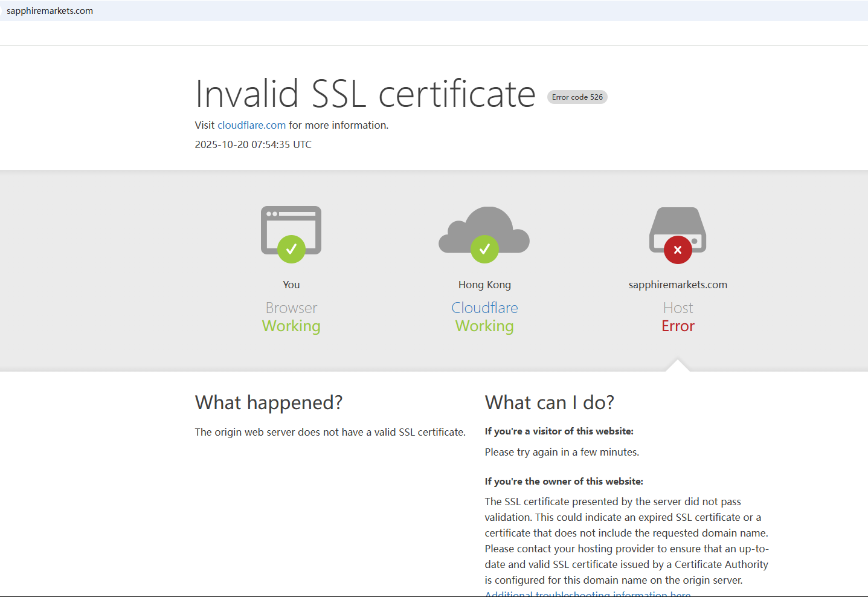Screen dimensions: 868x597
Task: Click the What happened? heading
Action: tap(269, 402)
